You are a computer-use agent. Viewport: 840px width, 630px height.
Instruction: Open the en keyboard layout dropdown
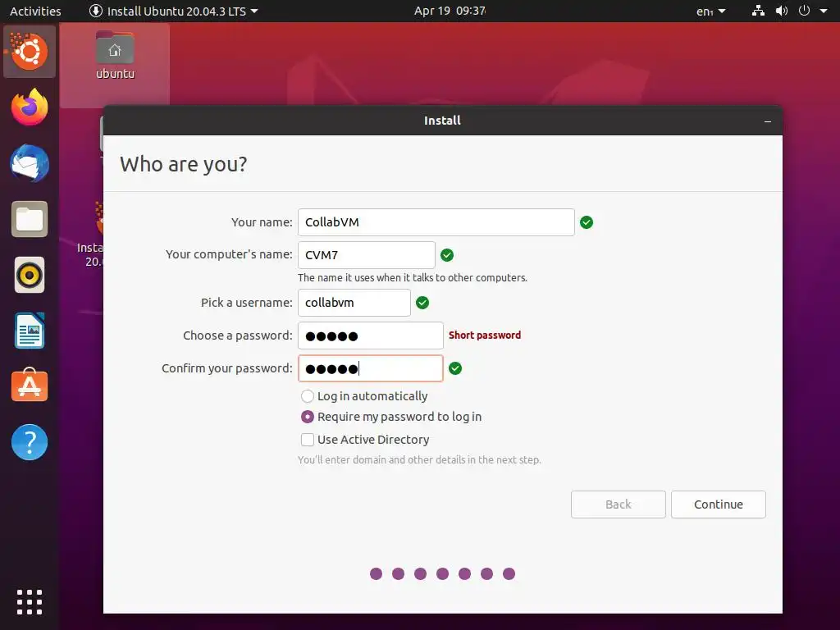pyautogui.click(x=711, y=11)
